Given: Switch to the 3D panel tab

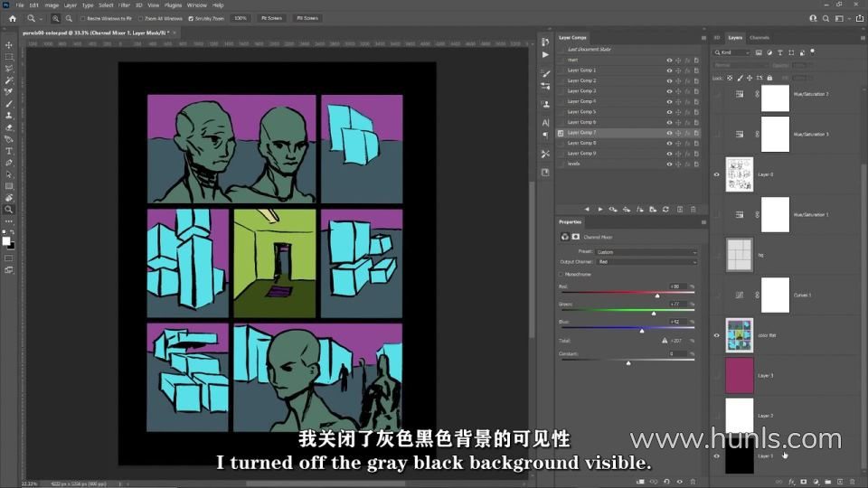Looking at the screenshot, I should pos(716,38).
